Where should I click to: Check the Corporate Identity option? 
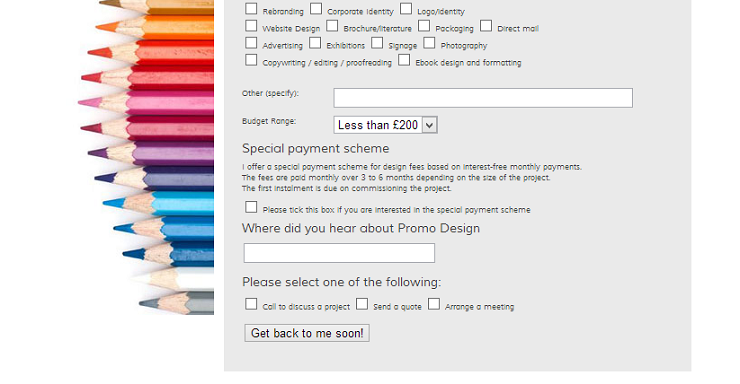[316, 8]
